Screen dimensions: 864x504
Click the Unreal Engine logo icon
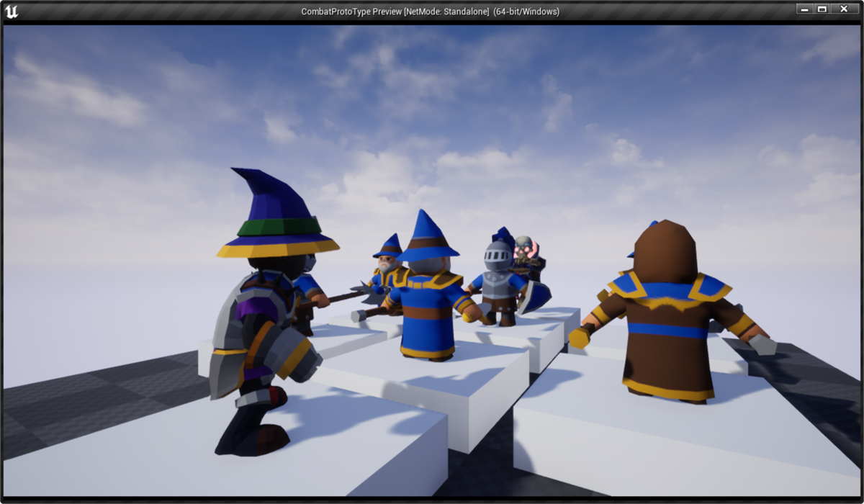coord(12,12)
